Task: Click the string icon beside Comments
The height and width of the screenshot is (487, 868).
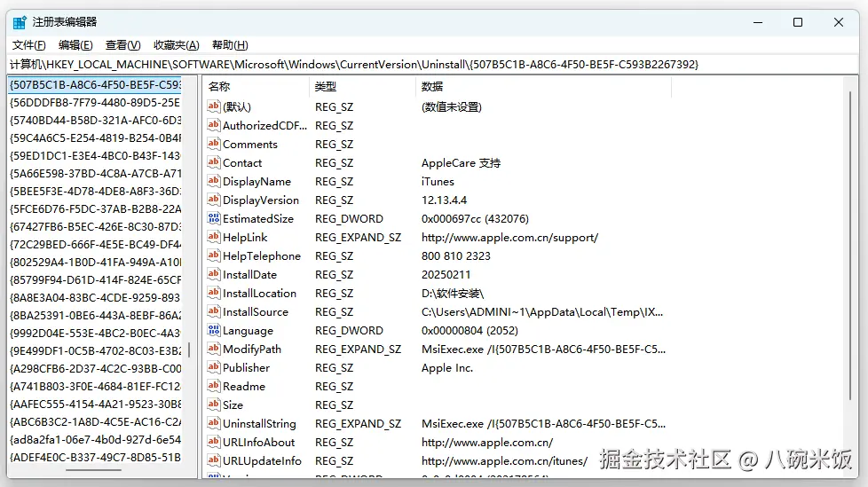Action: (214, 144)
